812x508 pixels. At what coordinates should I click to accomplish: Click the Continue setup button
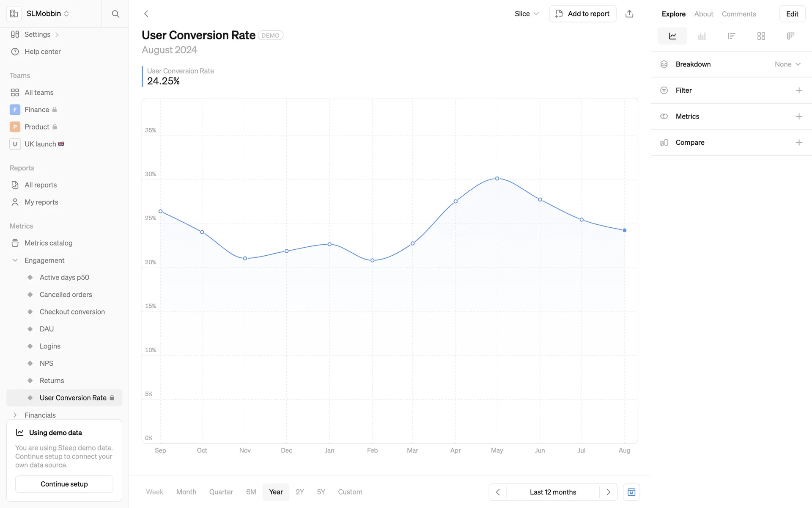point(64,484)
